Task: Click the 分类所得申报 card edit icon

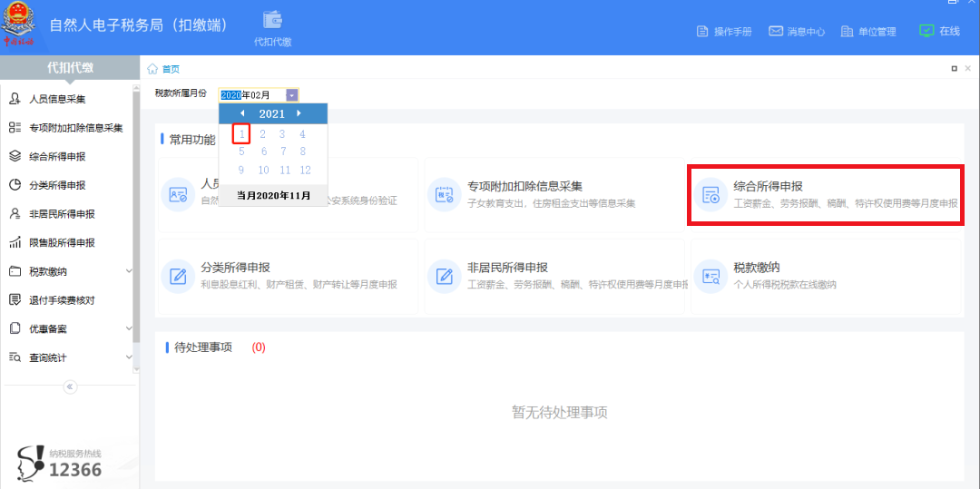Action: point(178,276)
